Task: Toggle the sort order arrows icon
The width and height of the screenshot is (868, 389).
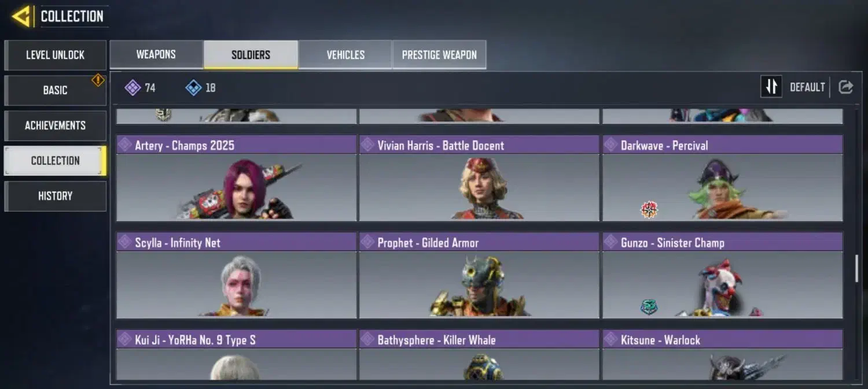Action: [x=771, y=87]
